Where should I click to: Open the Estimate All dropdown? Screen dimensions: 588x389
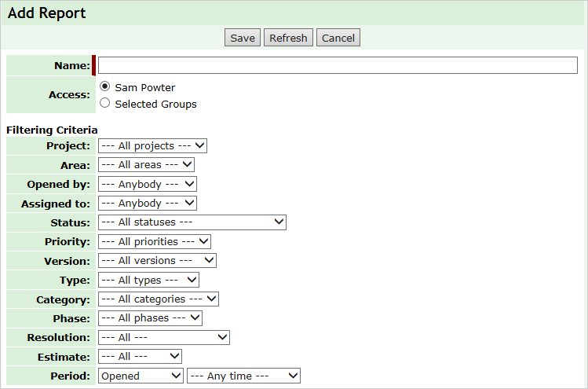coord(140,356)
